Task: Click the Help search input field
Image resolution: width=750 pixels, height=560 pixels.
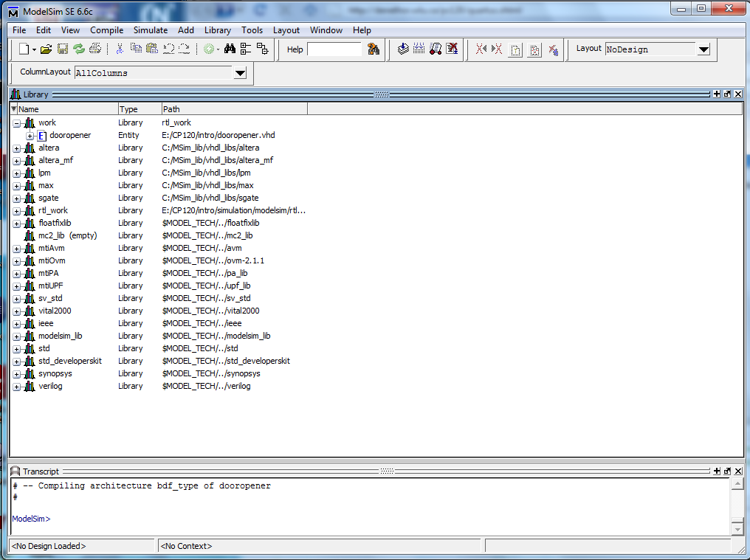Action: pyautogui.click(x=334, y=49)
